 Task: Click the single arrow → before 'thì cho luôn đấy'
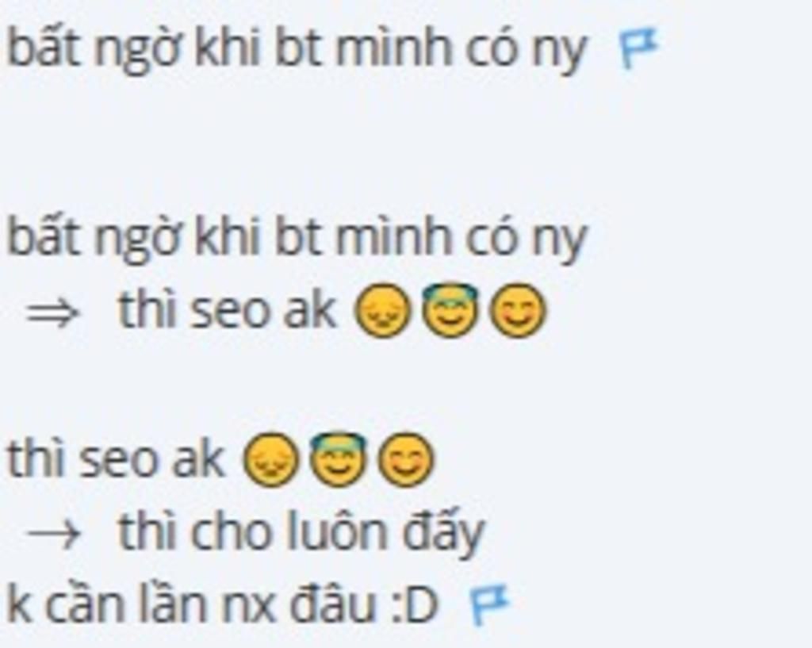pyautogui.click(x=53, y=534)
